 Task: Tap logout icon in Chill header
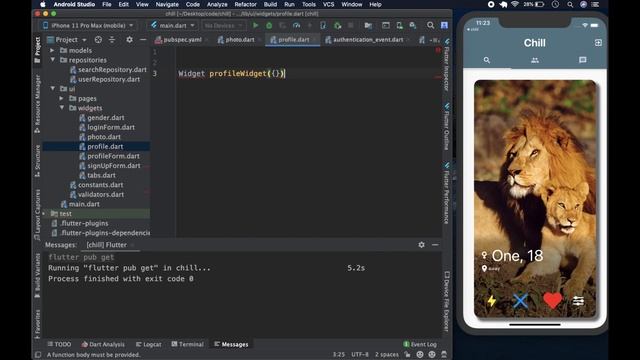coord(598,43)
